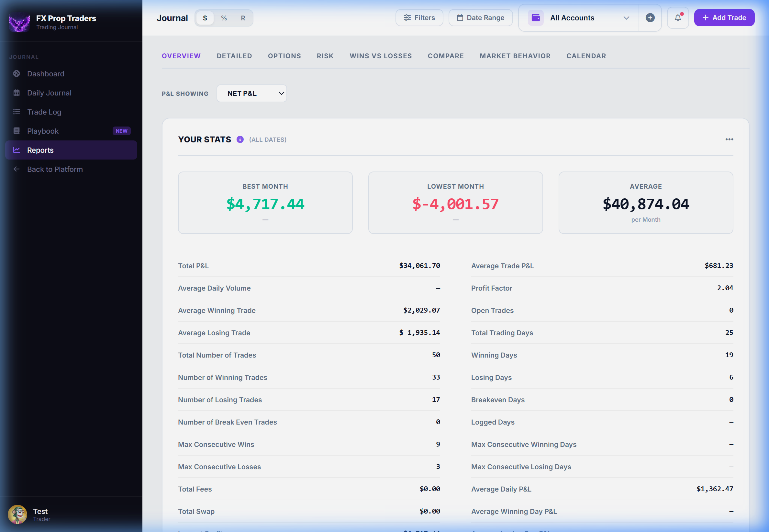Click the Average per Month card
Viewport: 769px width, 532px height.
pos(646,203)
